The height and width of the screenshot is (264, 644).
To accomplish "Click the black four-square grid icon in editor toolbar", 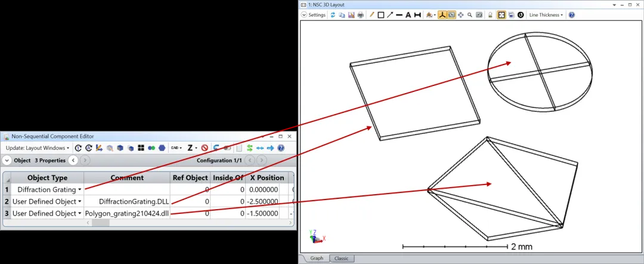I will (141, 148).
